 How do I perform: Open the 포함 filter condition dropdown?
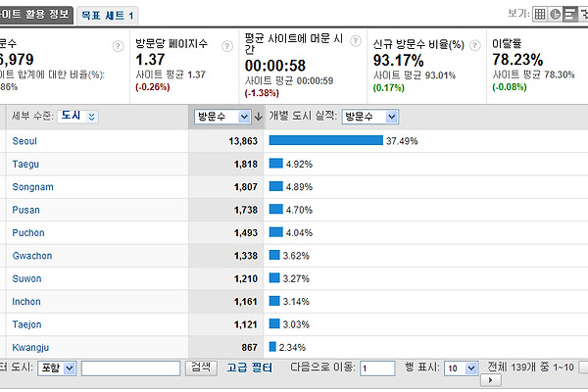pyautogui.click(x=58, y=368)
